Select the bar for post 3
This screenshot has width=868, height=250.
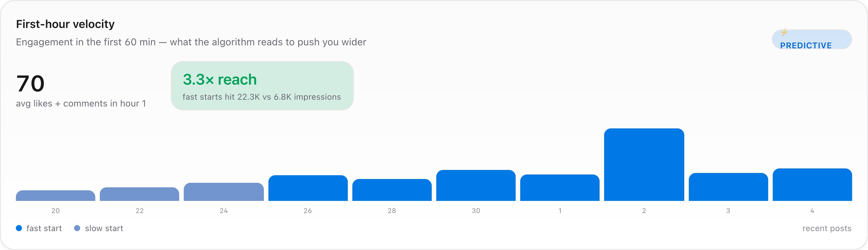(x=728, y=187)
